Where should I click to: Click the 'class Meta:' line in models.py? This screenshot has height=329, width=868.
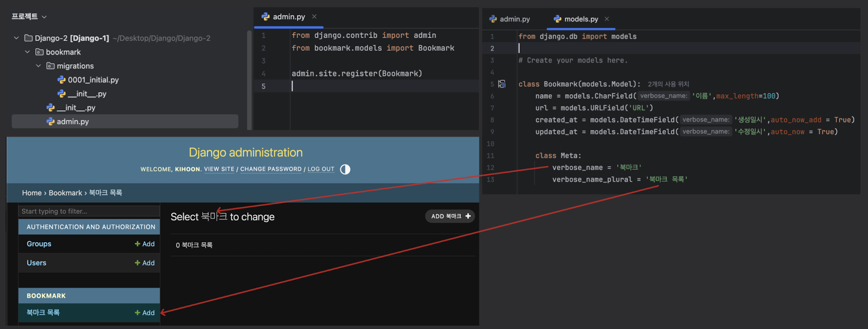pyautogui.click(x=558, y=155)
